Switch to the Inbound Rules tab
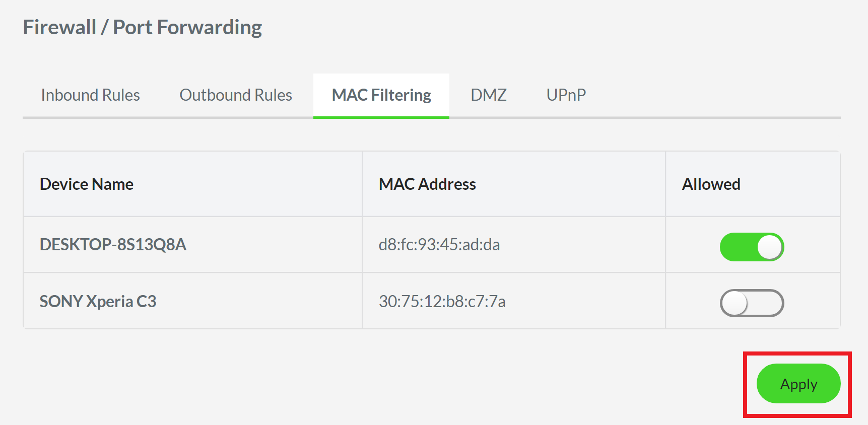The width and height of the screenshot is (868, 425). click(90, 95)
